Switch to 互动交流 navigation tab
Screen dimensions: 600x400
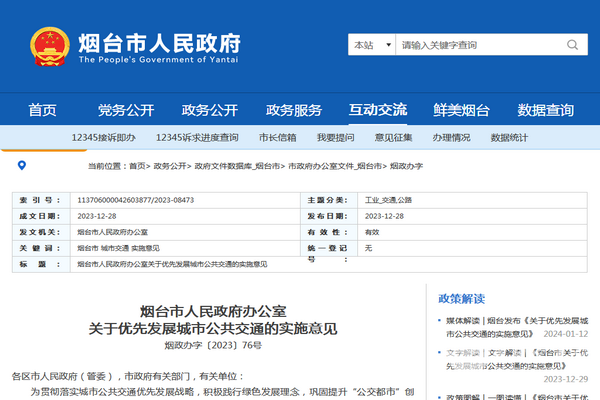378,110
